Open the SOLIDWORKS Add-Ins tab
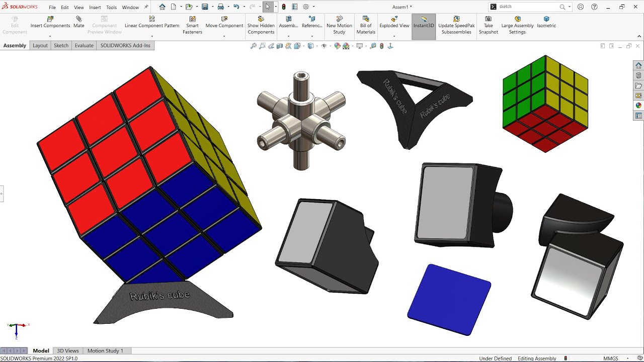 (125, 45)
